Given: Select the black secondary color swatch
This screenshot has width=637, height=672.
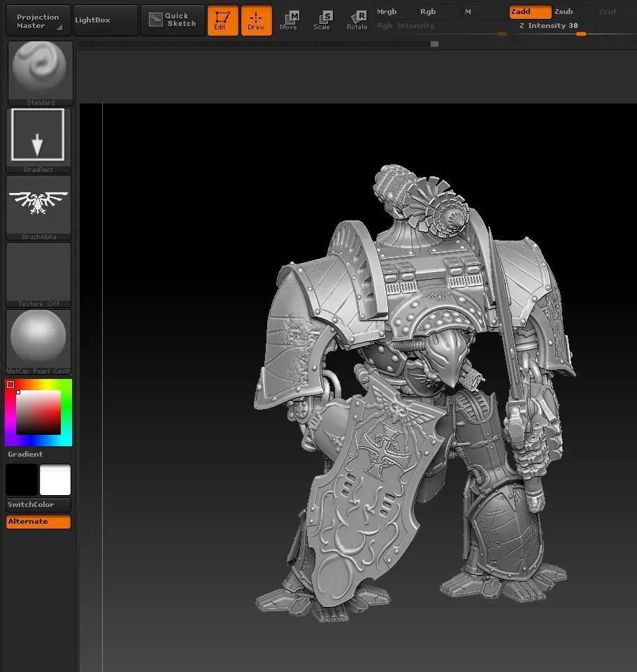Looking at the screenshot, I should pos(22,479).
